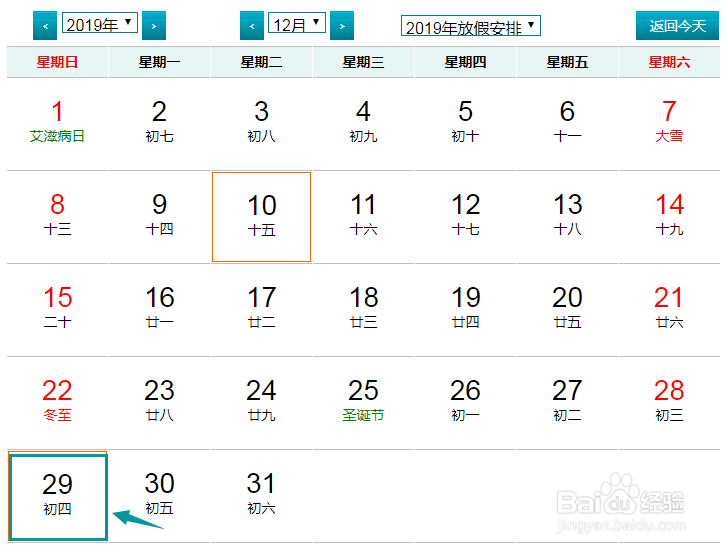Image resolution: width=726 pixels, height=550 pixels.
Task: Go to previous month arrow
Action: 252,26
